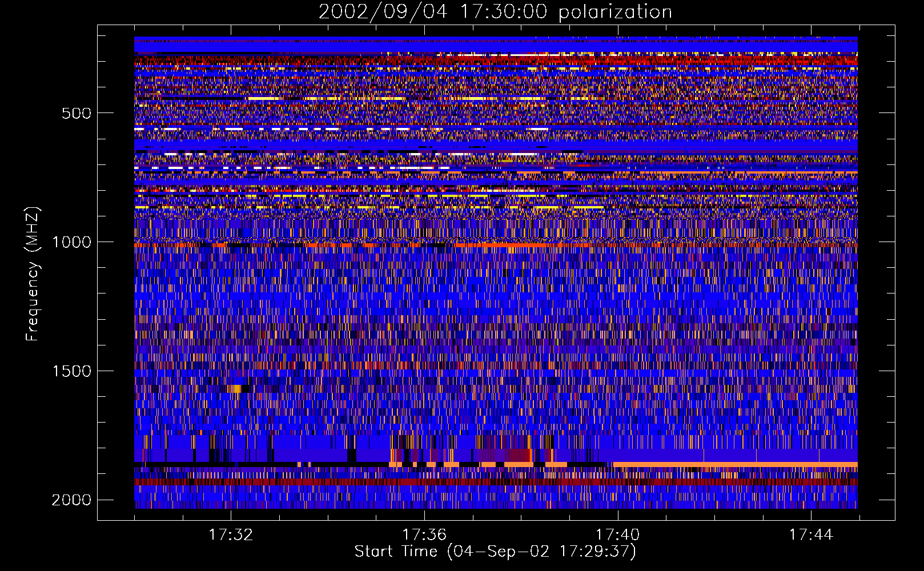Click the 17:40 time tick label

click(618, 535)
